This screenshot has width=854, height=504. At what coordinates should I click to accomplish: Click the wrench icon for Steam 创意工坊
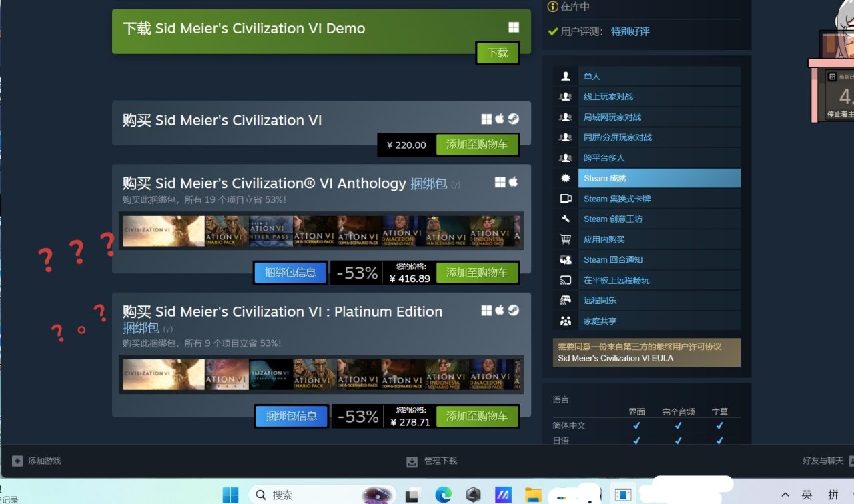(566, 219)
